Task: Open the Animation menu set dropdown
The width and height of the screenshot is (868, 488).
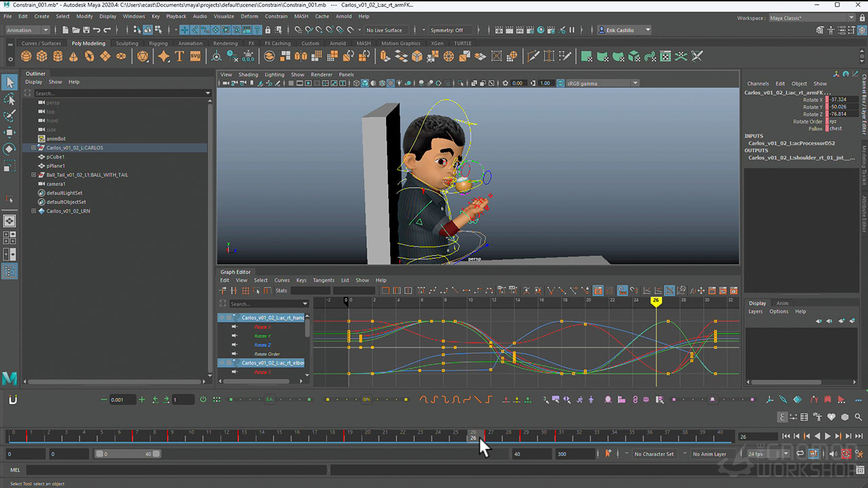Action: click(x=27, y=30)
